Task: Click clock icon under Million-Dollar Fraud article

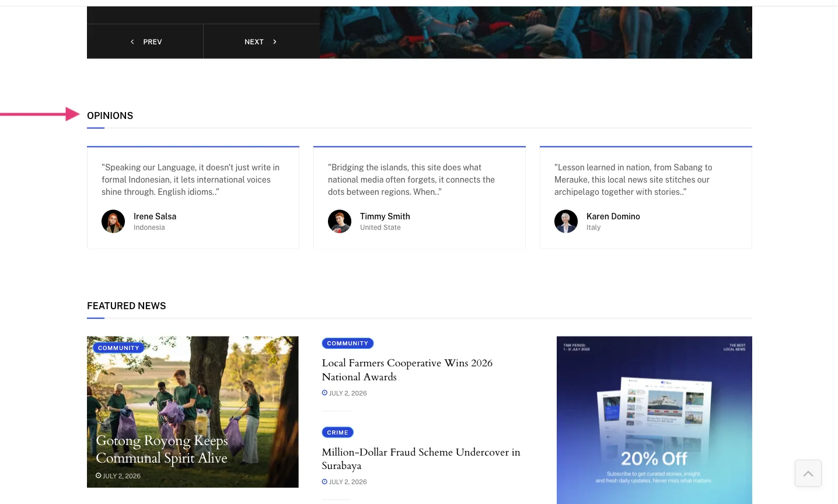Action: coord(324,482)
